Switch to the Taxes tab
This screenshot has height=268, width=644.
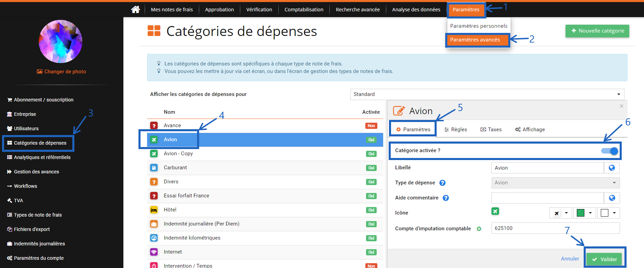tap(491, 130)
